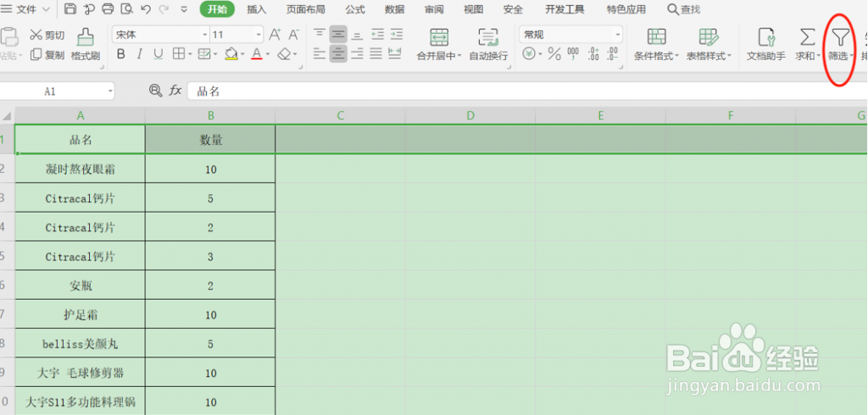The image size is (868, 415).
Task: Click the zoom magnifier icon beside fx
Action: point(156,91)
